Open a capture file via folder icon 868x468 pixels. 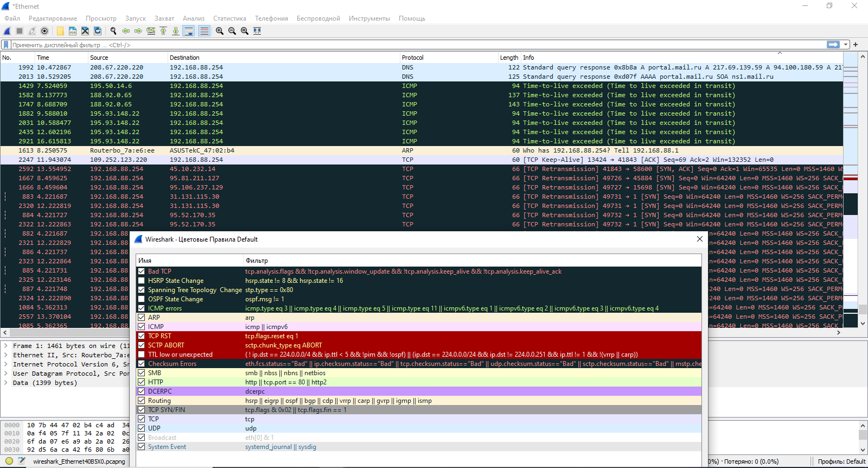pos(60,31)
